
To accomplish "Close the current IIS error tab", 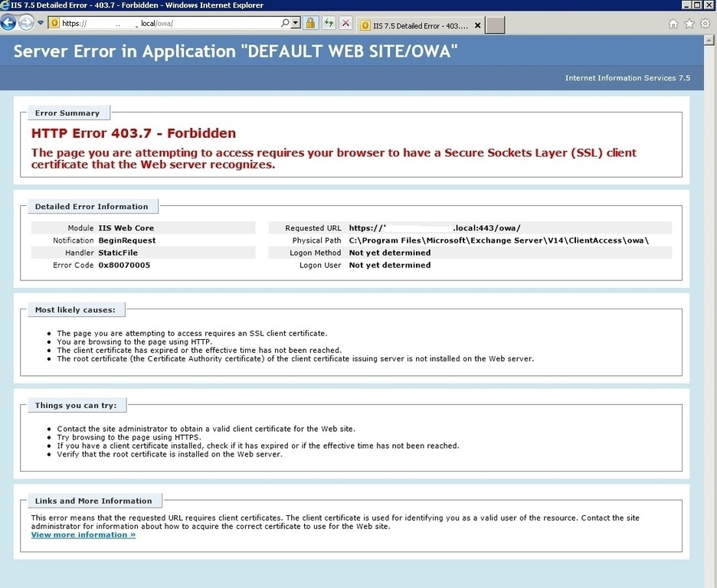I will 476,24.
